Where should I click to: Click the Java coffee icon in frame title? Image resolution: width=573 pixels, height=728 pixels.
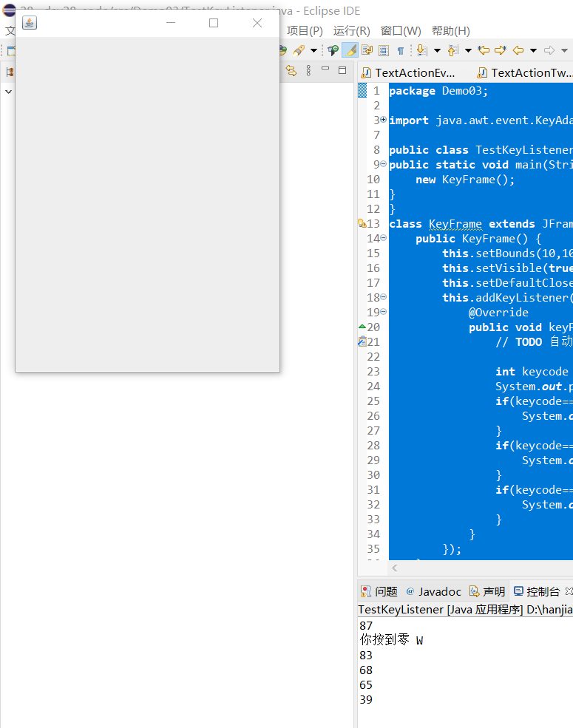tap(30, 23)
